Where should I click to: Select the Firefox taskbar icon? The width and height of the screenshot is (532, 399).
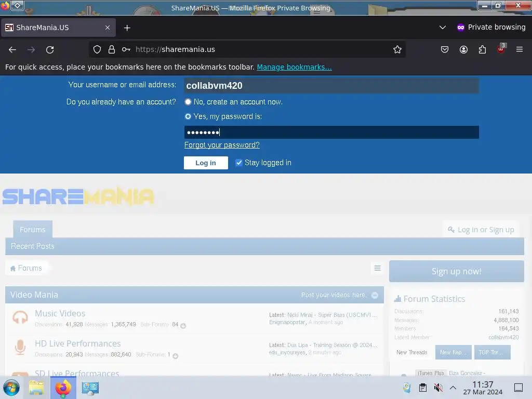[63, 388]
